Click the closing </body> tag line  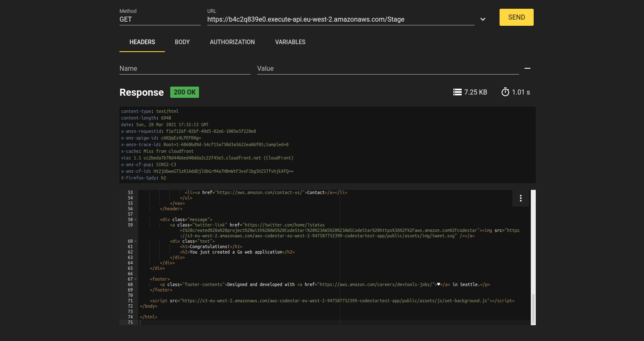149,306
